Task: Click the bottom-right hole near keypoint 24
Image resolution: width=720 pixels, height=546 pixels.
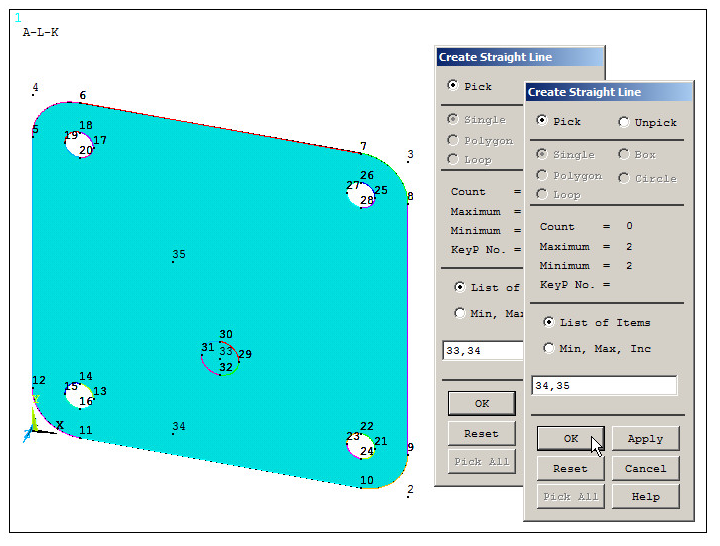Action: [361, 446]
